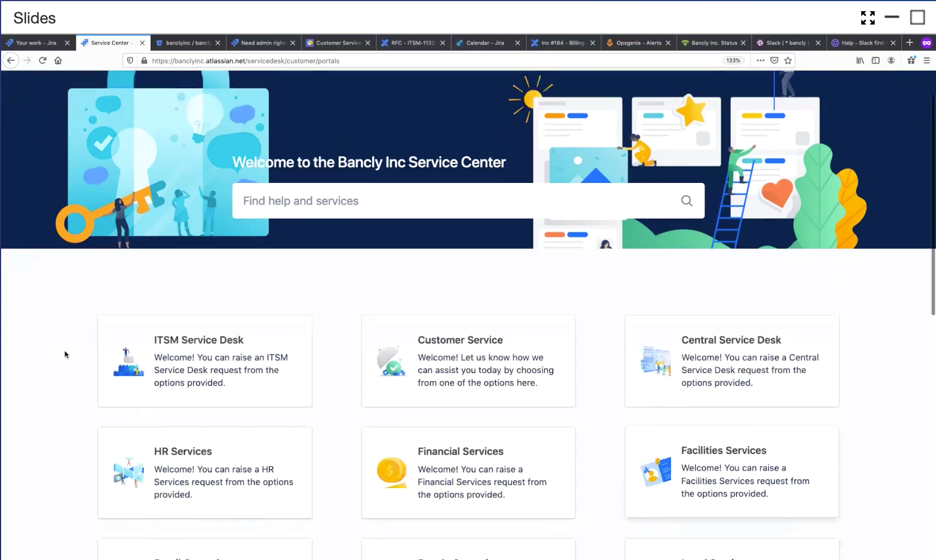The width and height of the screenshot is (936, 560).
Task: Click the 133% zoom level indicator
Action: click(734, 60)
